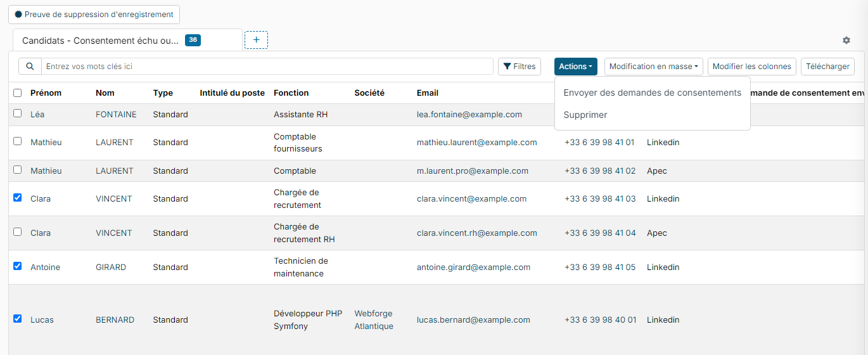Open Webforge Atlantique company link
This screenshot has width=868, height=355.
tap(374, 320)
